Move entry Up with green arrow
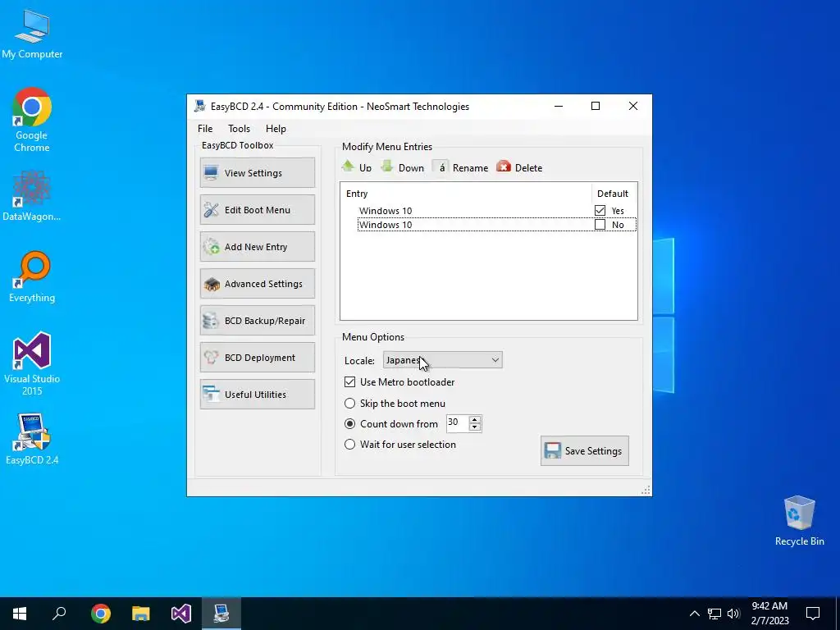 coord(357,167)
